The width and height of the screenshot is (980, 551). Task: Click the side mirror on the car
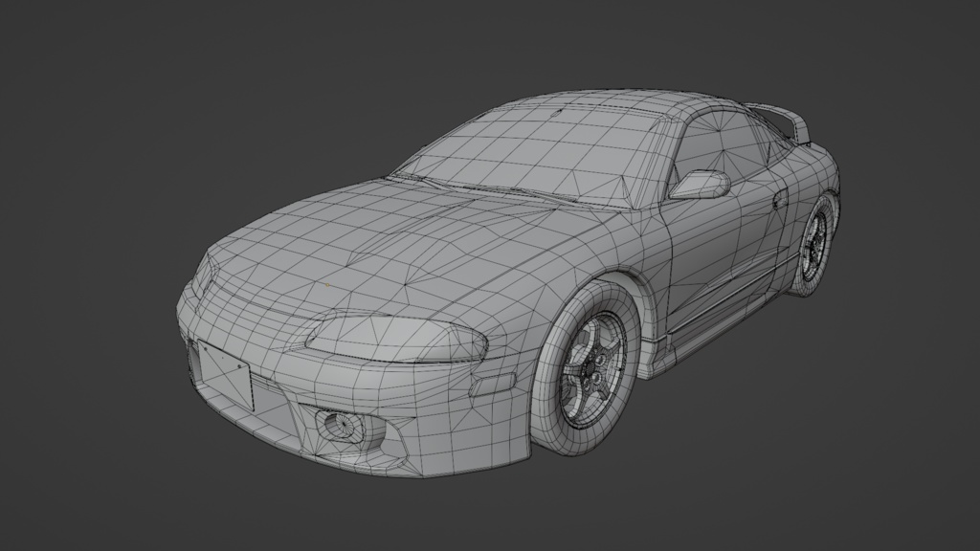702,185
